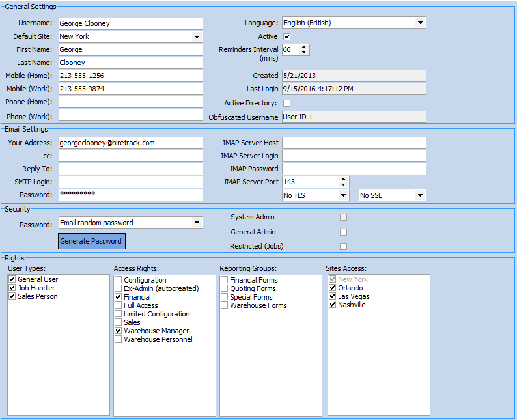Uncheck the Job Handler user type
The image size is (517, 420).
point(12,288)
